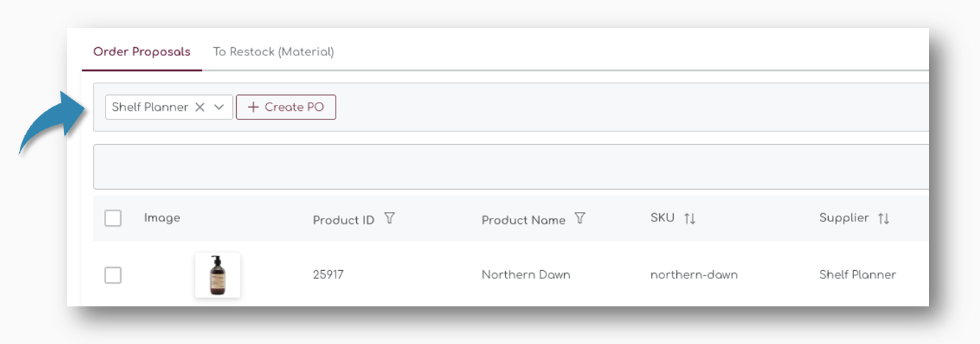Click into the empty search field
Screen dimensions: 980x344
click(x=509, y=167)
